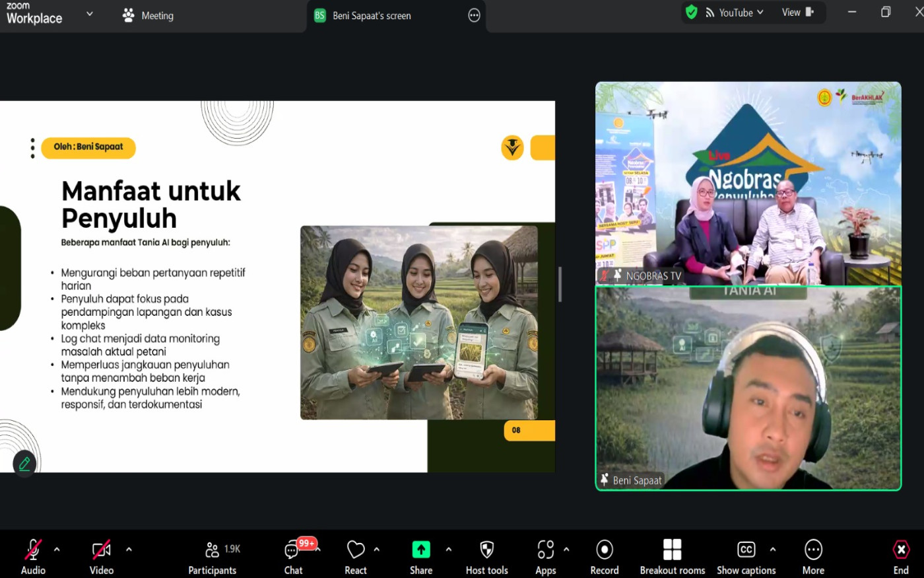Open the Apps icon in the toolbar
Viewport: 924px width, 578px height.
pos(545,550)
